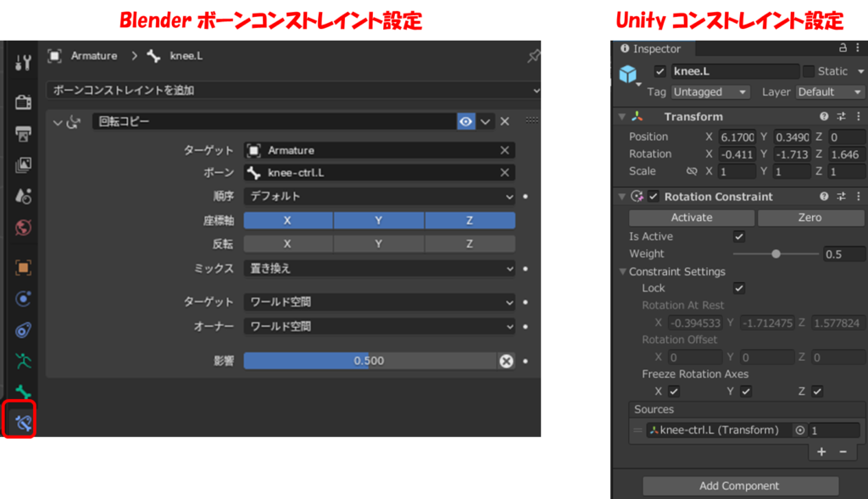
Task: Click the Weight slider handle
Action: (776, 254)
